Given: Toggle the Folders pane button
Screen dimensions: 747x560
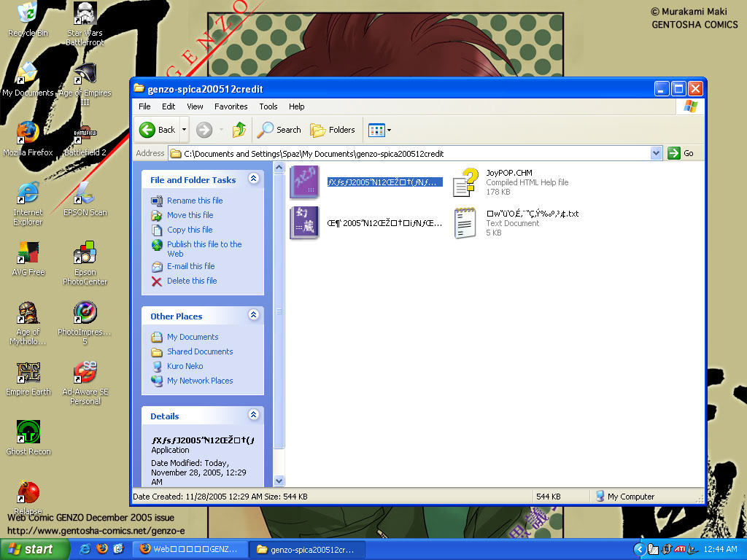Looking at the screenshot, I should [333, 130].
